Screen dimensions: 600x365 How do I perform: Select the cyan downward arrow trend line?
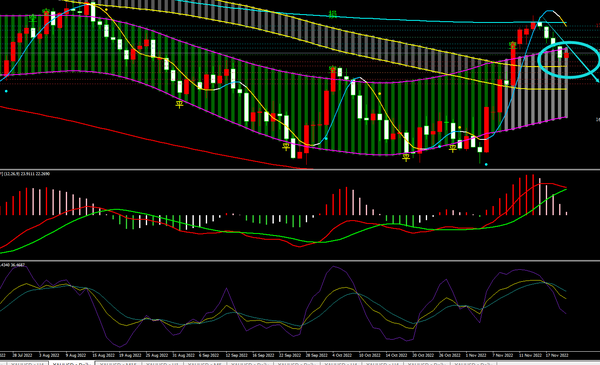pos(571,49)
